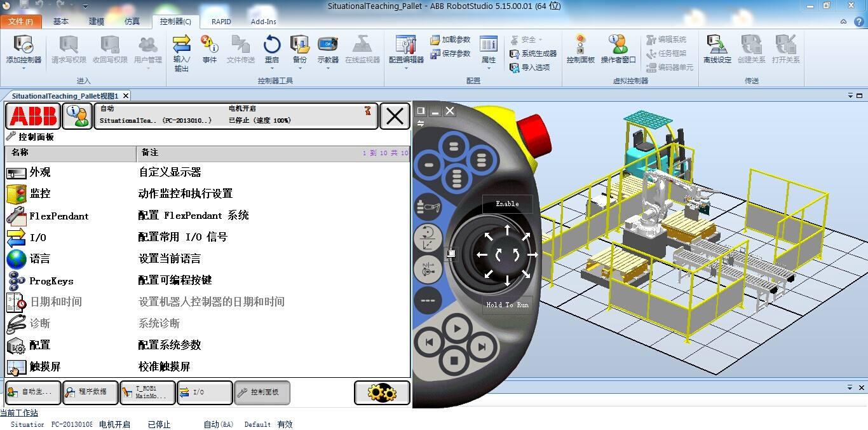The height and width of the screenshot is (430, 868).
Task: Close the SituationalTeaching_Pallet view tab
Action: [x=126, y=95]
